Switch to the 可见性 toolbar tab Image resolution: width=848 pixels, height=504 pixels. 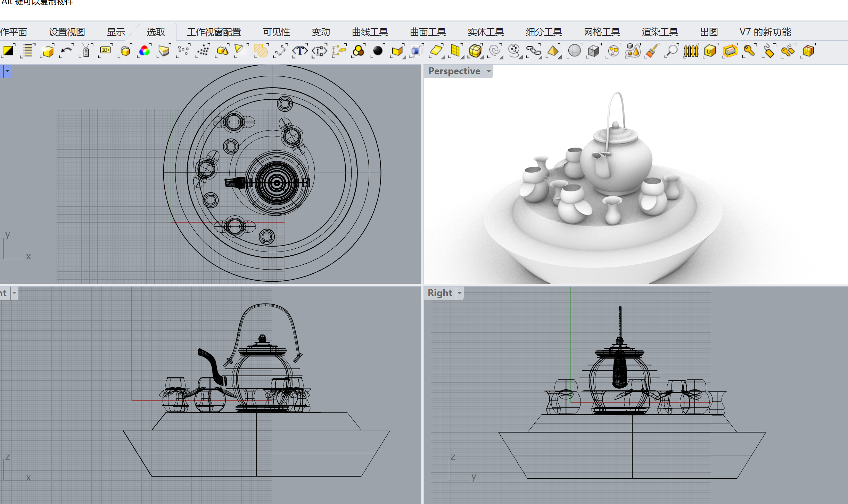pyautogui.click(x=277, y=32)
